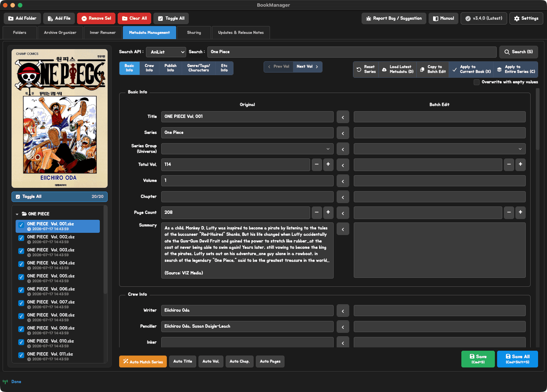Save the current book
547x392 pixels.
[x=478, y=359]
